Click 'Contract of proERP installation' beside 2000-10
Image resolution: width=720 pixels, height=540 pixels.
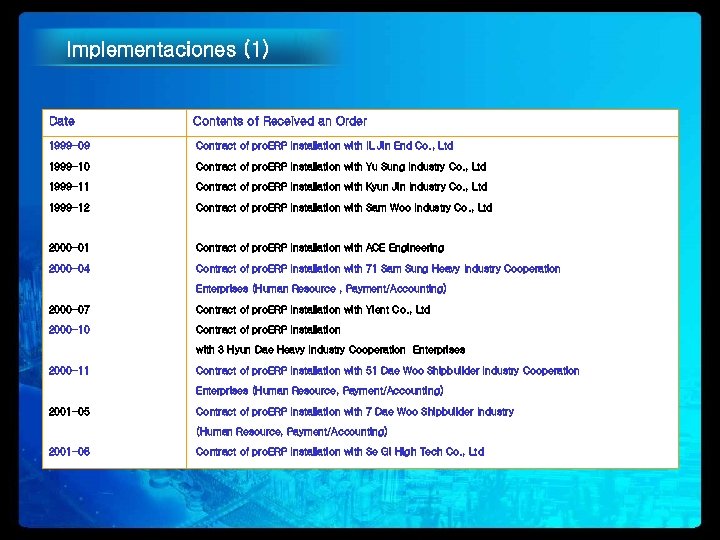tap(268, 330)
